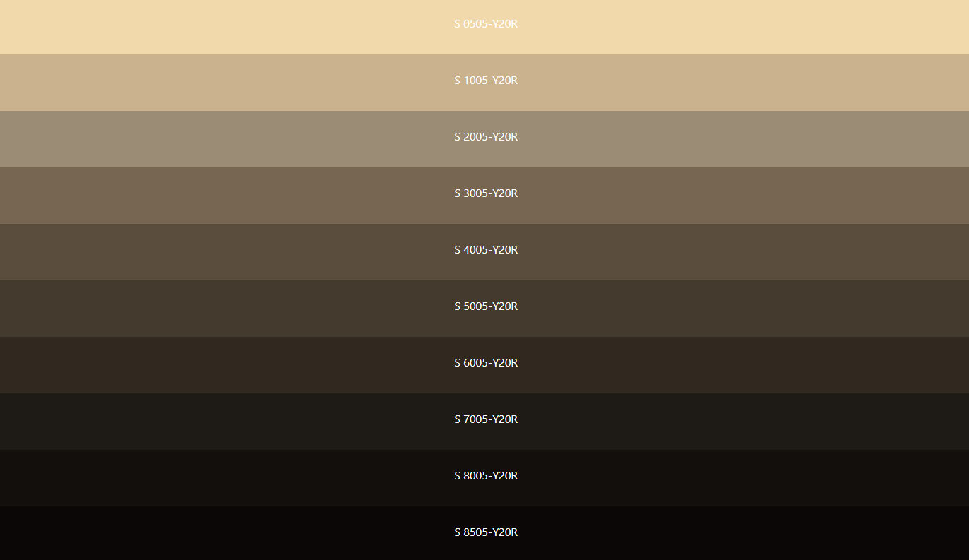Pick the S 2005-Y20R taupe swatch
The height and width of the screenshot is (560, 969).
click(x=212, y=139)
